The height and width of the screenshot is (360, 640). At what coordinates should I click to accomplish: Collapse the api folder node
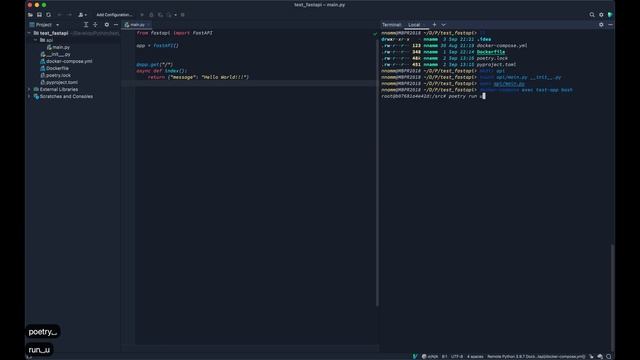coord(36,40)
